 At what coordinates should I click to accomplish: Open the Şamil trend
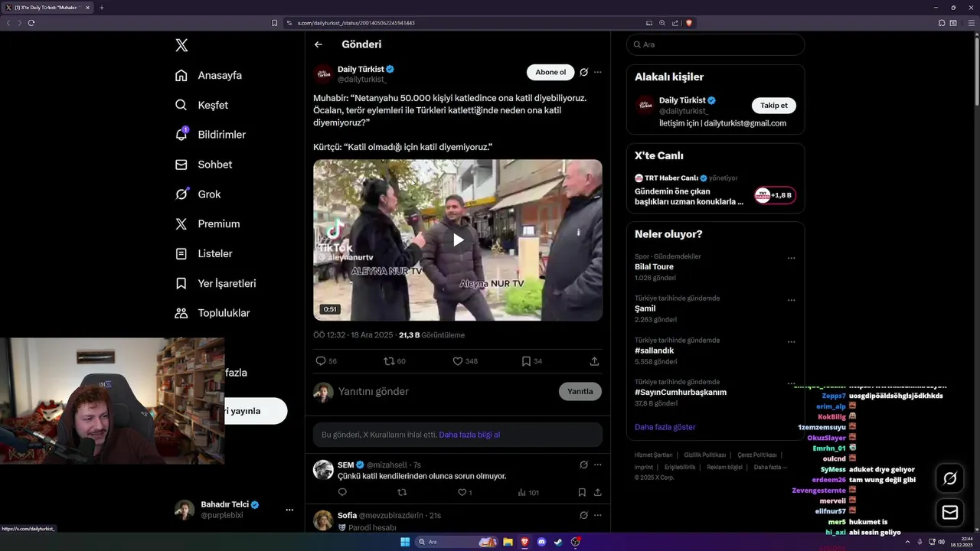click(645, 308)
